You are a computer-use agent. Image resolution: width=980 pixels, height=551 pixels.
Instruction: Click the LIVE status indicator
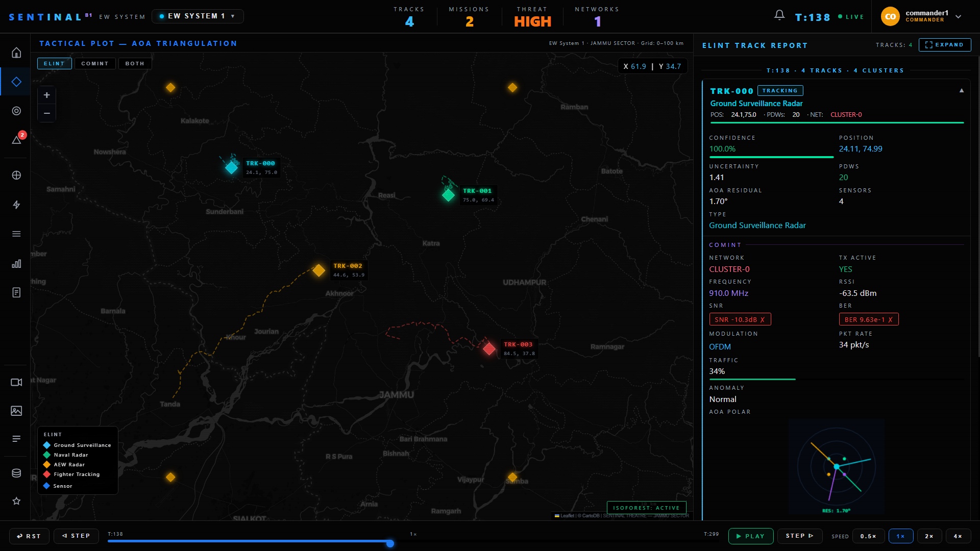pyautogui.click(x=851, y=17)
